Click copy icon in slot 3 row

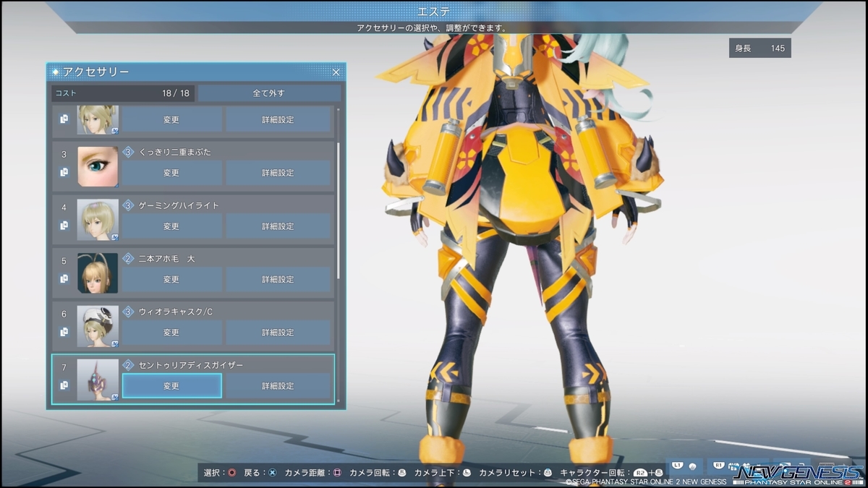point(64,172)
